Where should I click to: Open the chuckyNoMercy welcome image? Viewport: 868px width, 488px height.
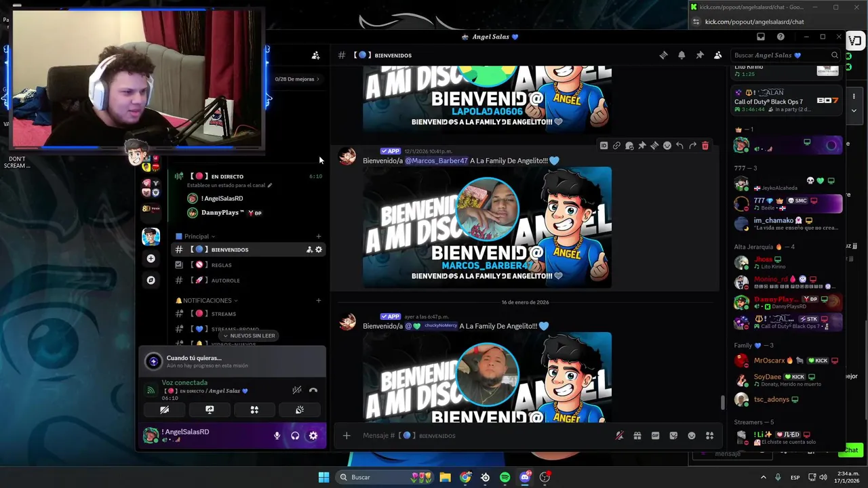(x=487, y=377)
